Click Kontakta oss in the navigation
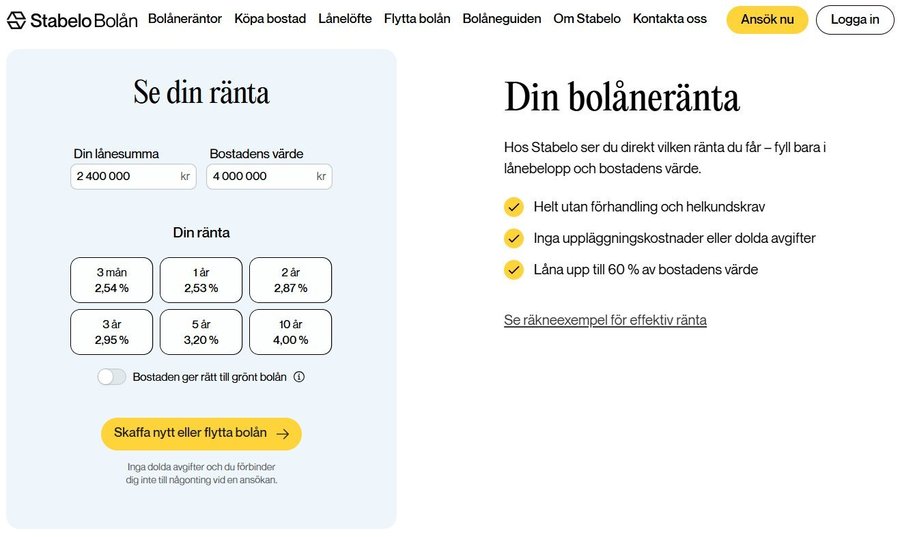900x537 pixels. coord(669,19)
